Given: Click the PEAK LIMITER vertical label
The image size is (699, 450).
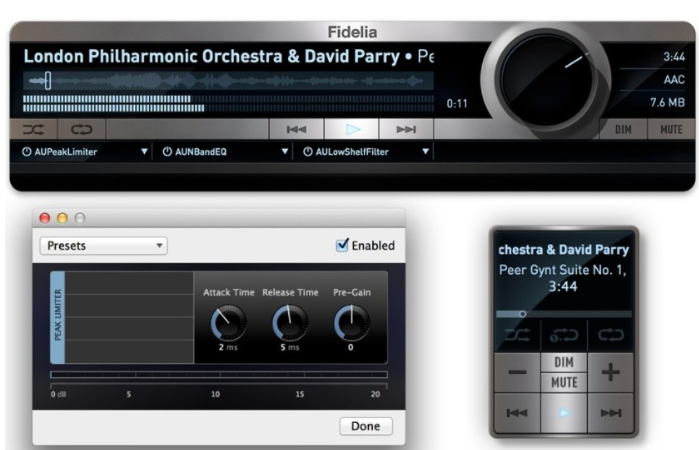Looking at the screenshot, I should pos(58,317).
